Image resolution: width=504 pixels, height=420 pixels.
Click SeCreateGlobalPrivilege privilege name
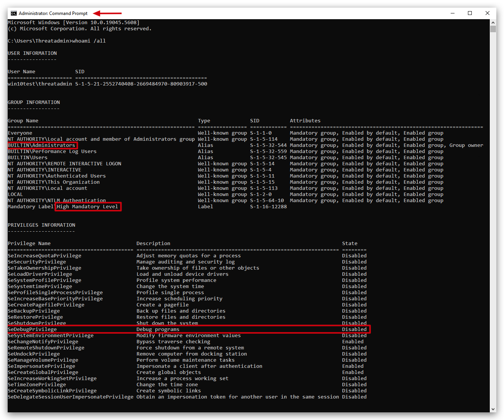click(x=43, y=372)
